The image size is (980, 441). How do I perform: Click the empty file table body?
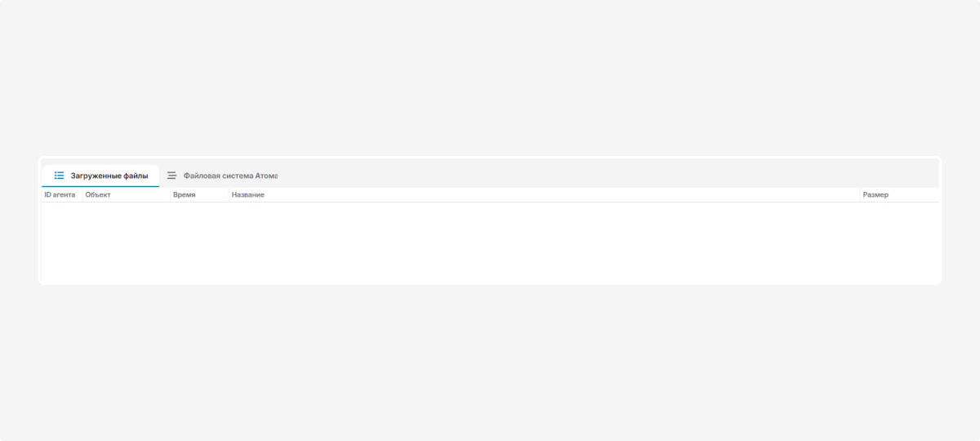pyautogui.click(x=490, y=243)
